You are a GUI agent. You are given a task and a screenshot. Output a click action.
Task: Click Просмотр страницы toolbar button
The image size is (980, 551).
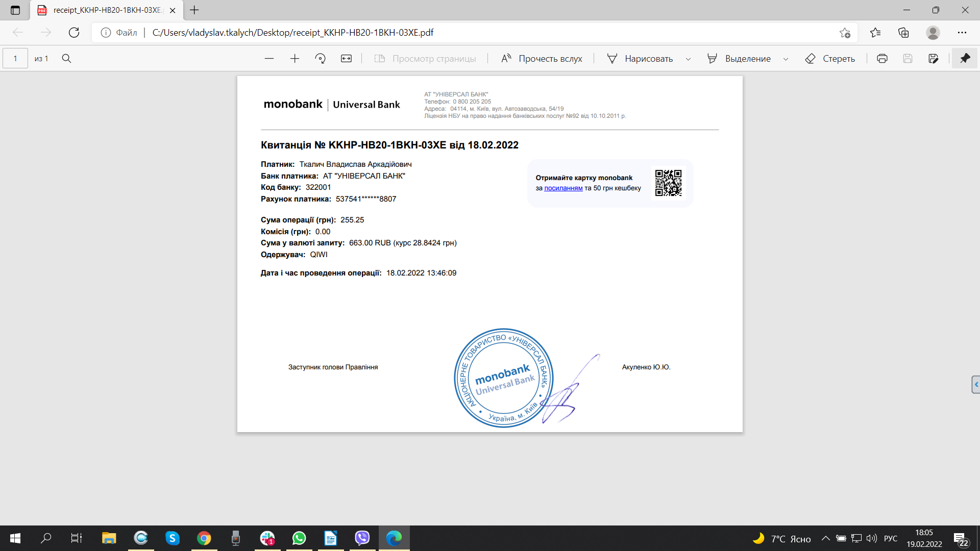[425, 59]
